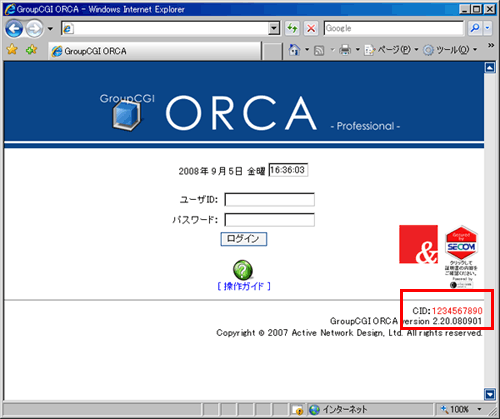Click the Google search magnifier button

point(475,28)
